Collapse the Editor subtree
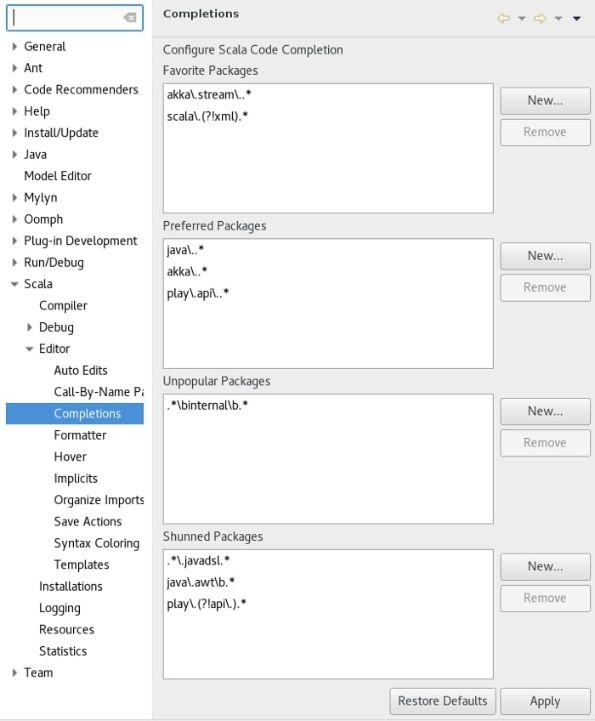595x721 pixels. (29, 349)
